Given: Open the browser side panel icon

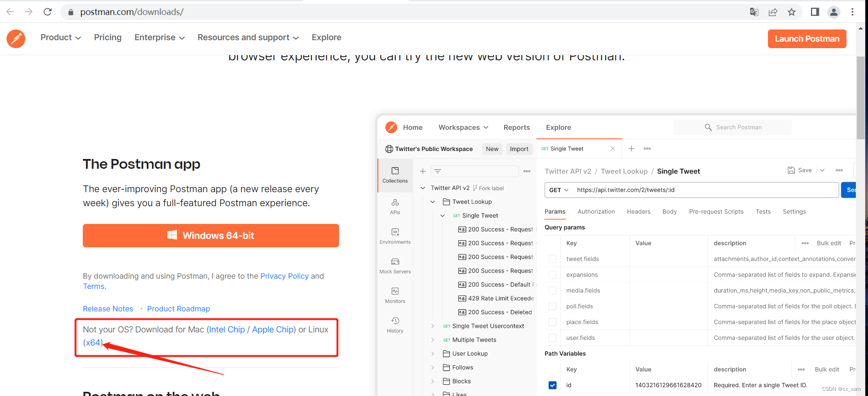Looking at the screenshot, I should (x=815, y=12).
